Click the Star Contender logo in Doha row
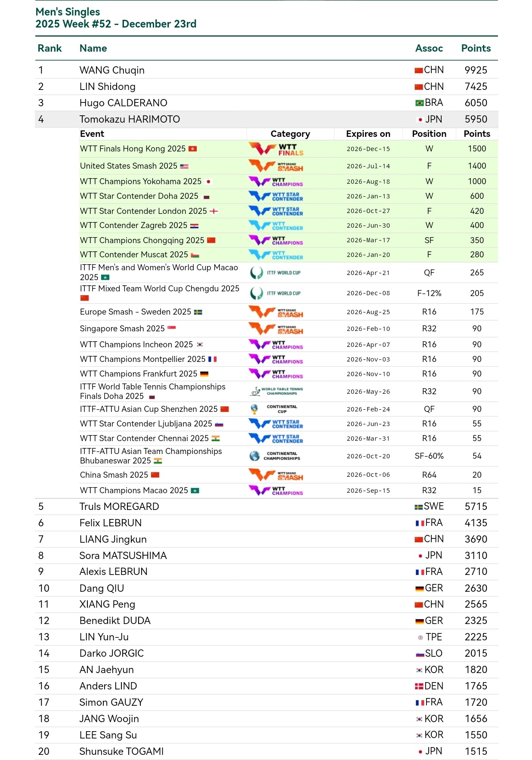532x760 pixels. (276, 196)
